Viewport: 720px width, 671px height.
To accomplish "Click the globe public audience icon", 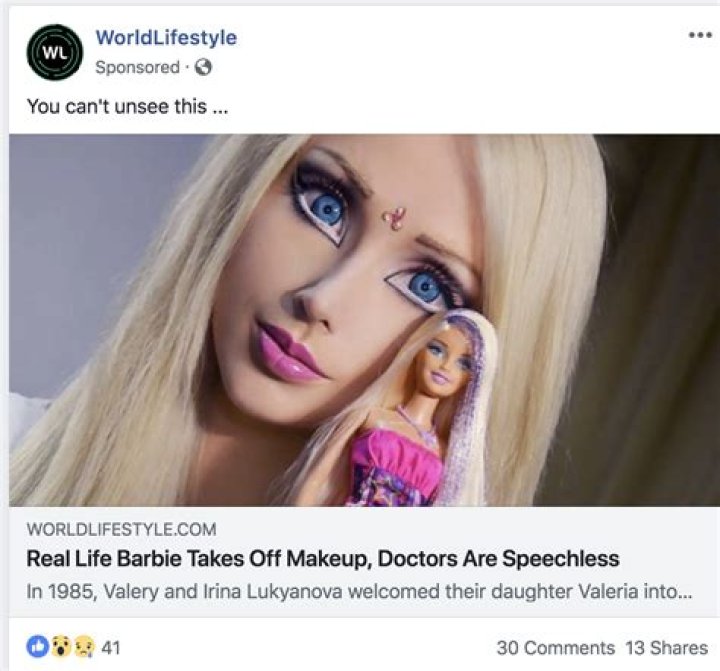I will [x=204, y=68].
